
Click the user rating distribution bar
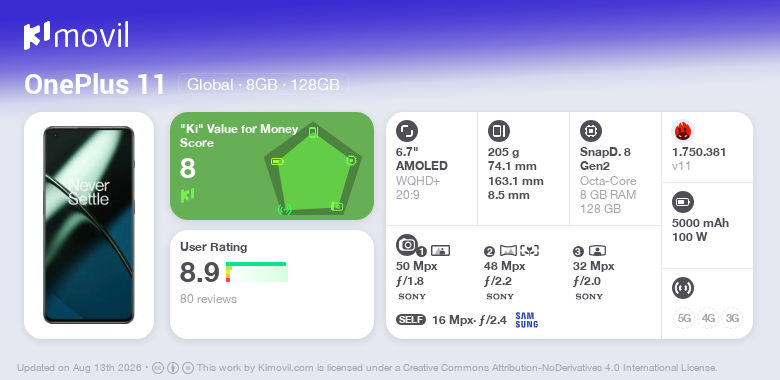(257, 272)
